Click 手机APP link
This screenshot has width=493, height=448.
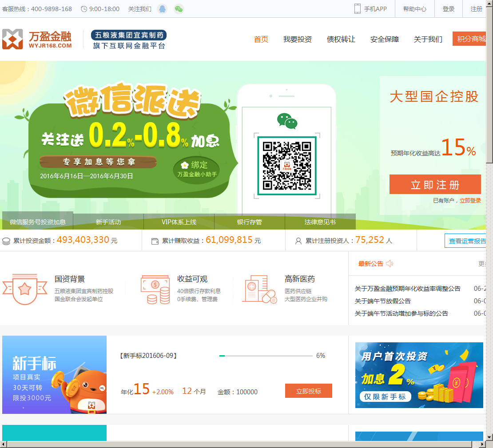[375, 9]
